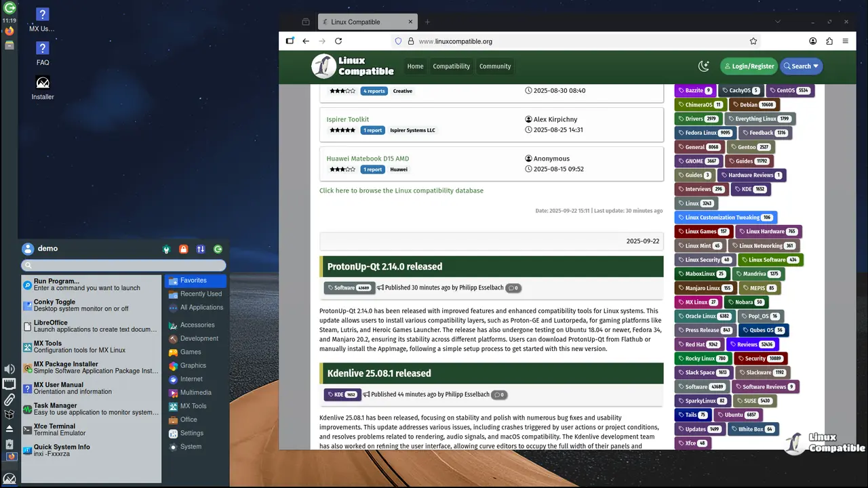Toggle dark mode with the moon icon
The width and height of the screenshot is (868, 488).
click(703, 66)
